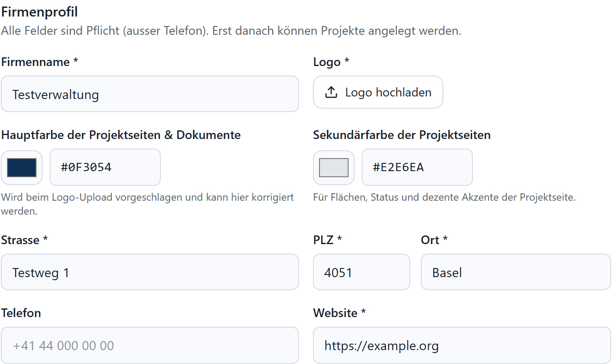Screen dimensions: 612x364
Task: Click the #0F3054 hex color field
Action: tap(105, 167)
